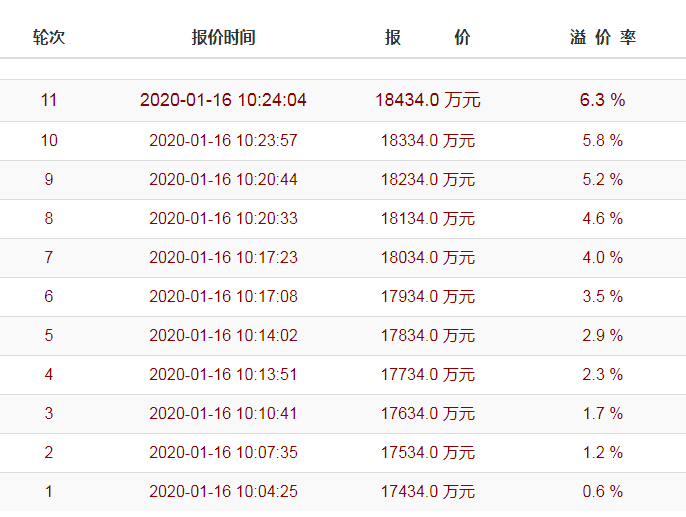Screen dimensions: 686x517
Task: Click the 报价时间 column header
Action: tap(223, 38)
